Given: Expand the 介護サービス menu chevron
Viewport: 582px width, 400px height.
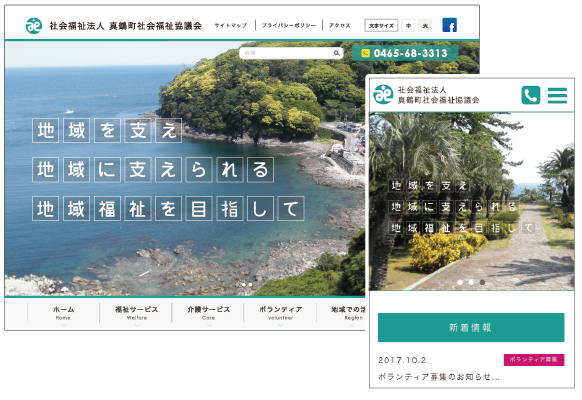Looking at the screenshot, I should click(209, 325).
